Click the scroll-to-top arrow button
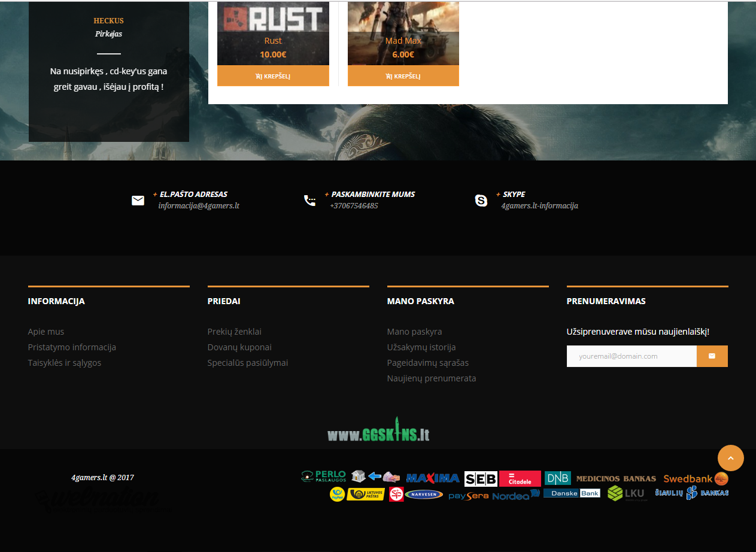 coord(731,458)
